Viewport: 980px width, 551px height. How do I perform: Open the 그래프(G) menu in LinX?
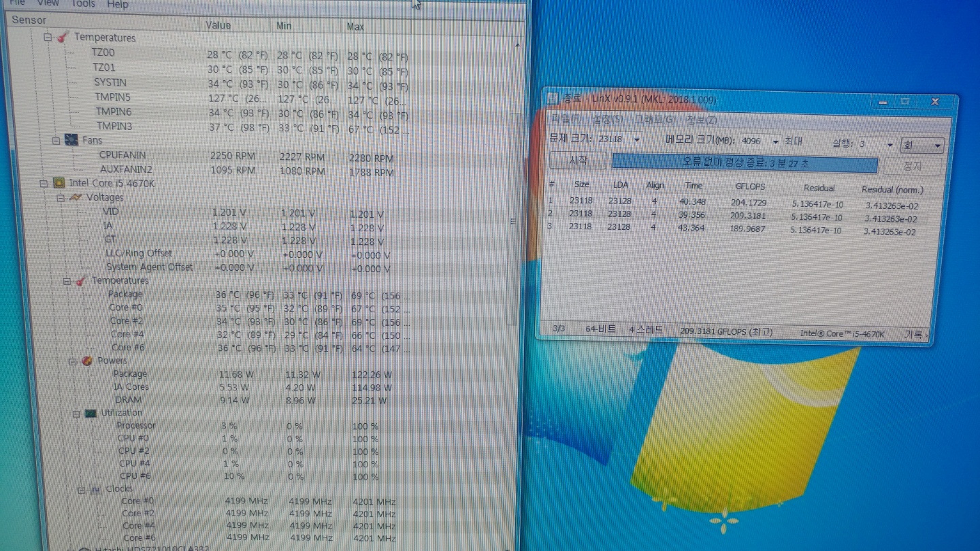click(x=654, y=120)
